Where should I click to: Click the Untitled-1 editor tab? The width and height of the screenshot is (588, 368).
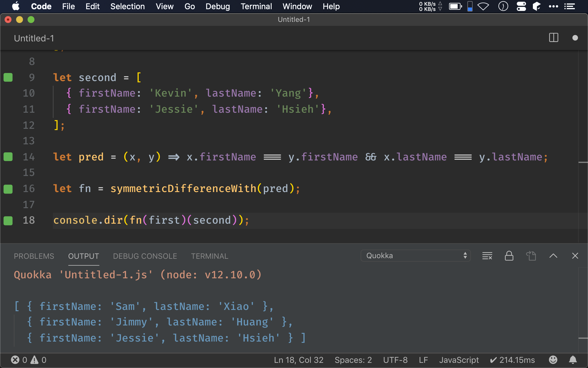[34, 38]
